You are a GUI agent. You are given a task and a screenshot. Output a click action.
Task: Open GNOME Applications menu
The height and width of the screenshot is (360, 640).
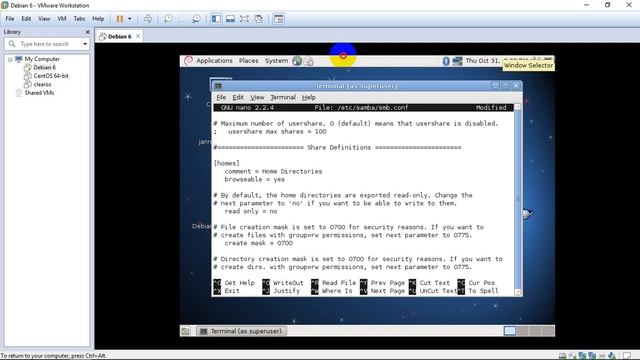tap(214, 61)
